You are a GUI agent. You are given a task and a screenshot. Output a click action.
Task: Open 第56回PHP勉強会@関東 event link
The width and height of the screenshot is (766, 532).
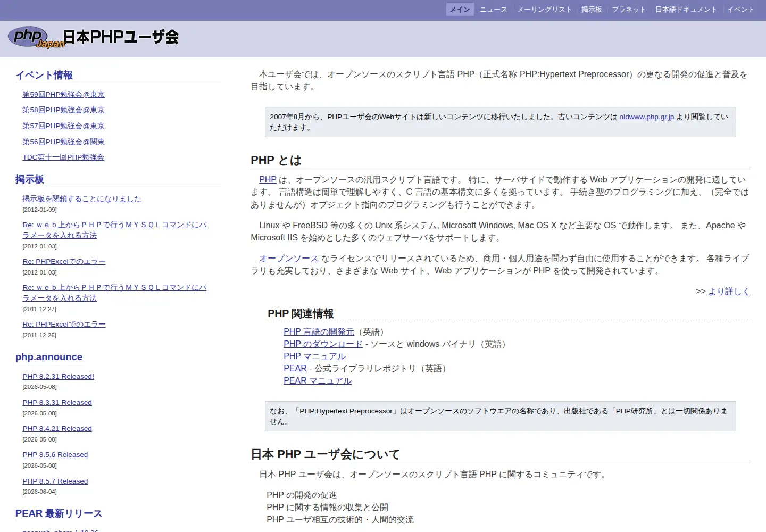[x=63, y=142]
